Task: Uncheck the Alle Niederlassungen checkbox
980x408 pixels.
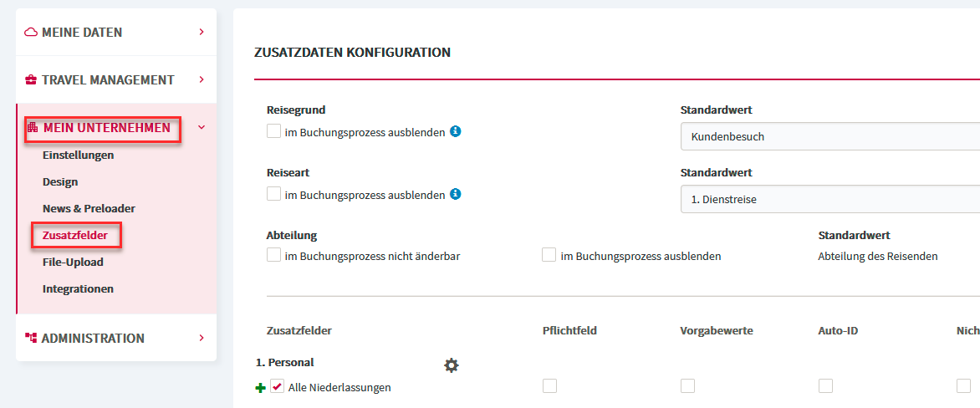Action: [x=277, y=387]
